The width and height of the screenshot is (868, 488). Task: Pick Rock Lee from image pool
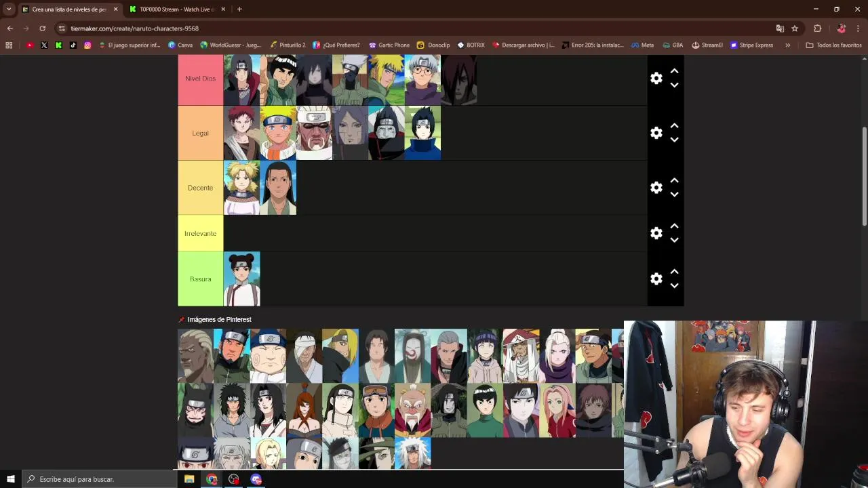click(x=485, y=411)
